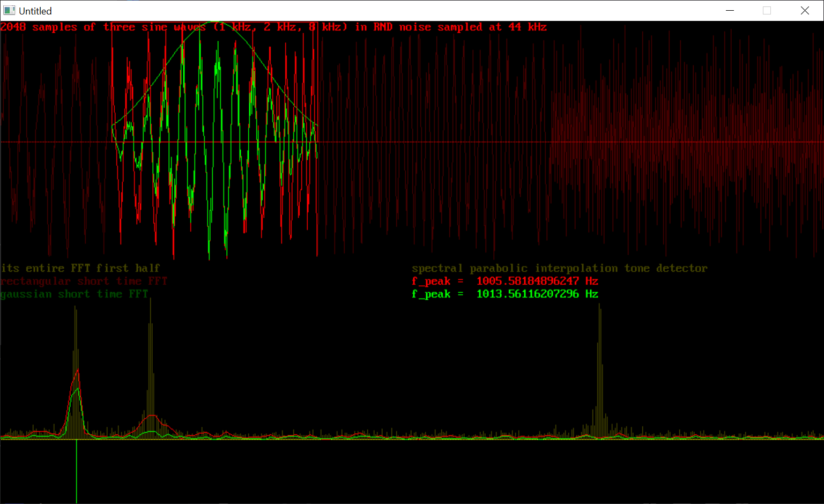Click the red f_peak value 1005.58184896247 Hz
Image resolution: width=824 pixels, height=504 pixels.
(537, 281)
